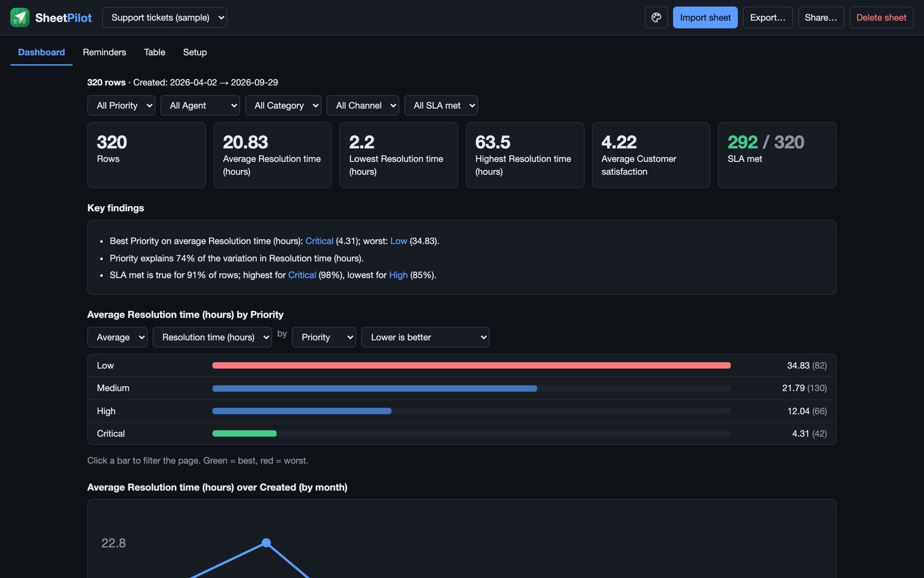The image size is (924, 578).
Task: Open the Table tab
Action: point(155,52)
